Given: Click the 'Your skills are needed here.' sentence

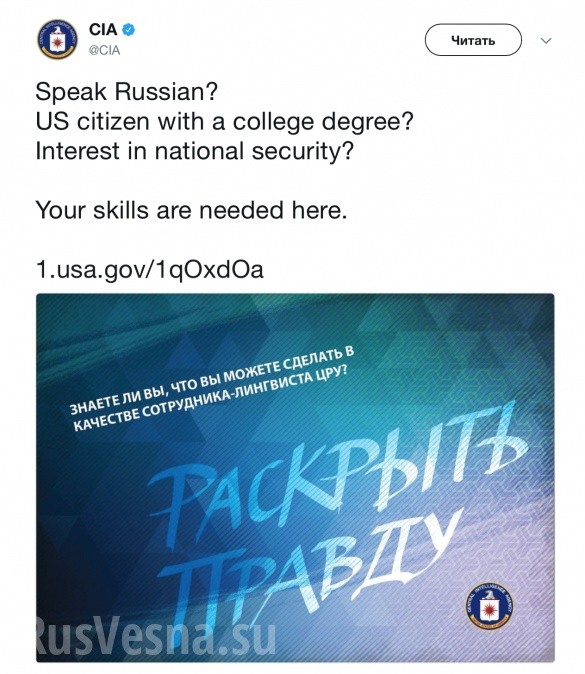Looking at the screenshot, I should (x=191, y=210).
